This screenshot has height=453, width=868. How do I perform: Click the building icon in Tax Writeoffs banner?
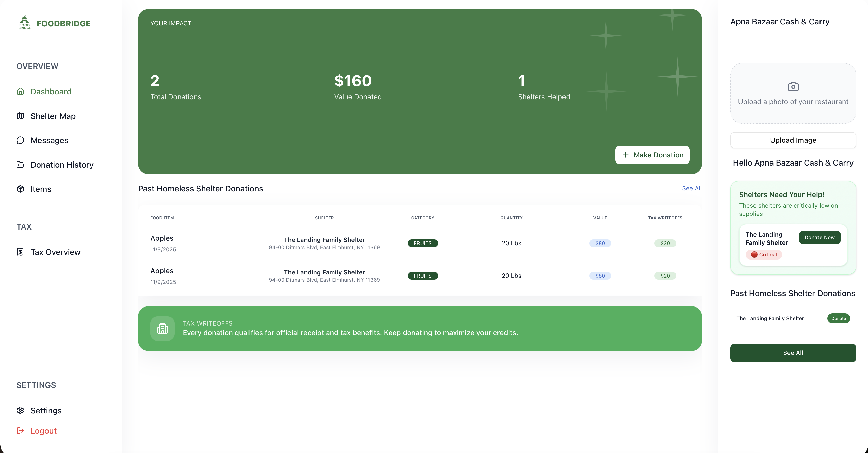163,328
